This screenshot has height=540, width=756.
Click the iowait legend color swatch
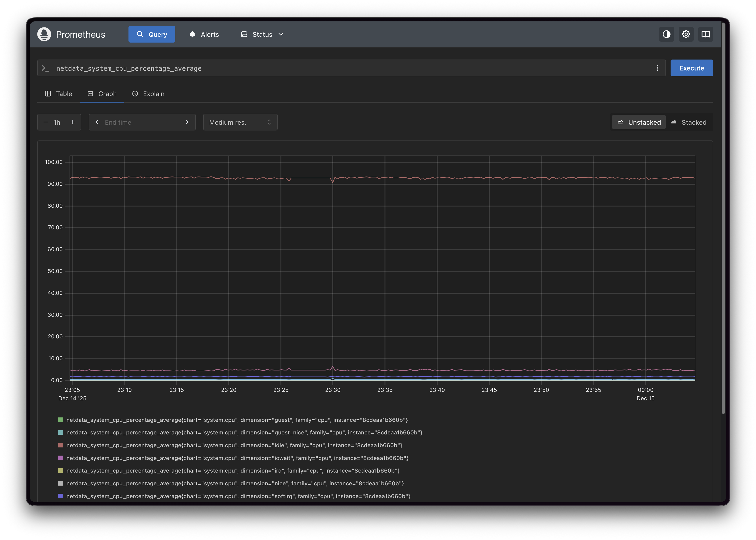[x=60, y=458]
